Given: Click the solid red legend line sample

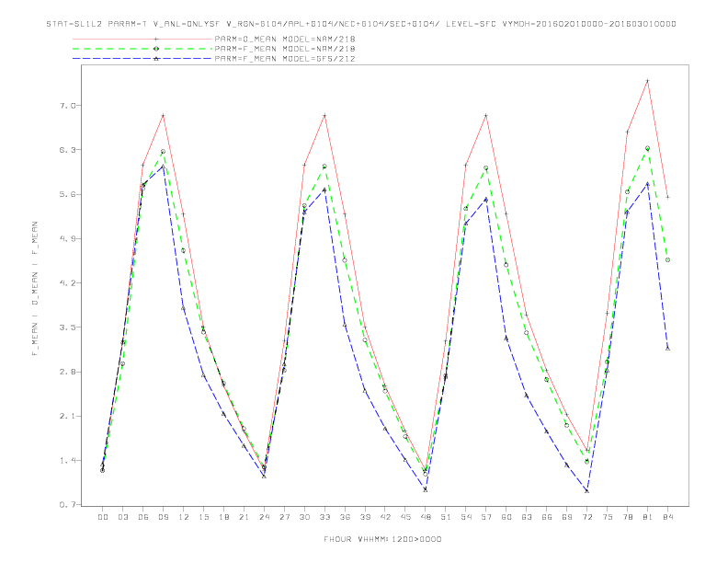Looking at the screenshot, I should pos(142,39).
